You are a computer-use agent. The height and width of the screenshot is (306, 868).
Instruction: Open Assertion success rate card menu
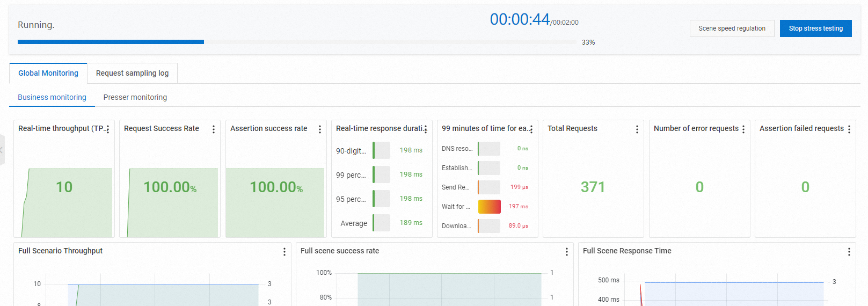click(x=320, y=129)
